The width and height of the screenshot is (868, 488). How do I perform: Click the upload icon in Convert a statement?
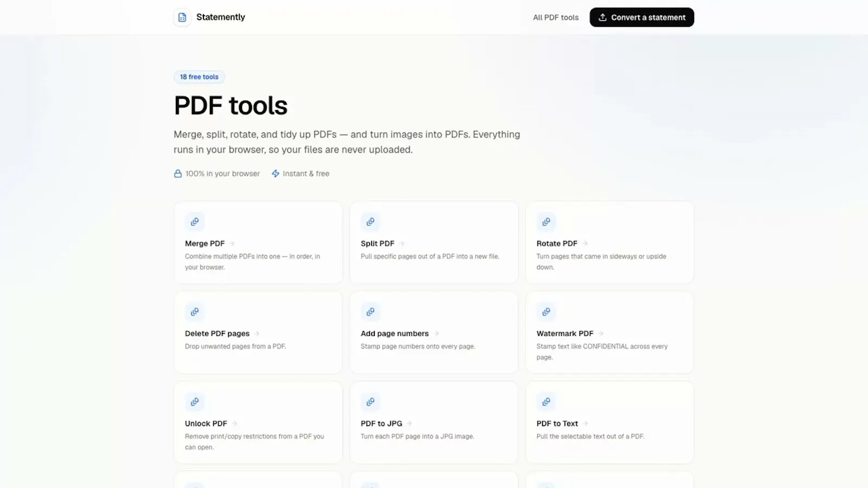tap(602, 17)
